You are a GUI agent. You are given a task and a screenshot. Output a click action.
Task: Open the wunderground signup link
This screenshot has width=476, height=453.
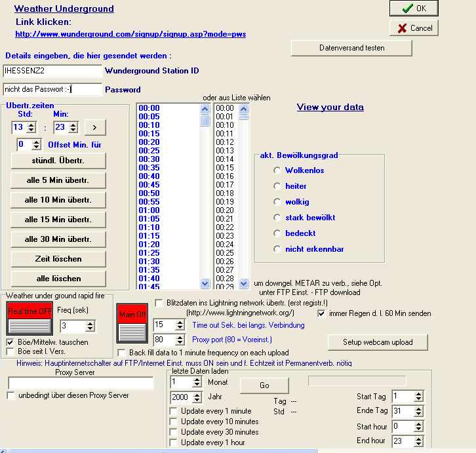coord(130,34)
